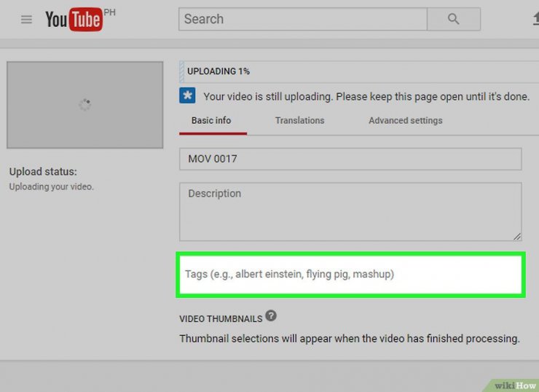Click the upload arrow icon in header

point(535,20)
